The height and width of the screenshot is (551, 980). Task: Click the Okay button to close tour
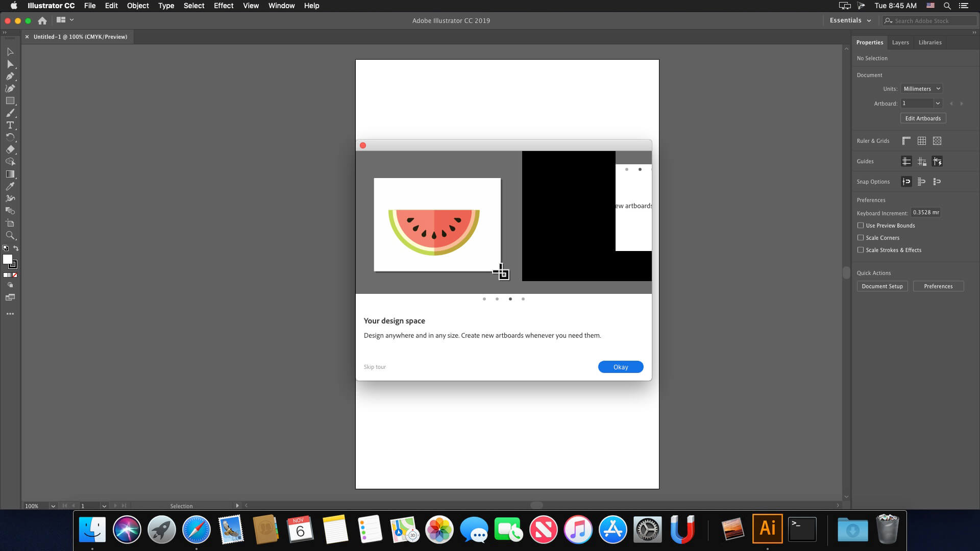pyautogui.click(x=621, y=367)
